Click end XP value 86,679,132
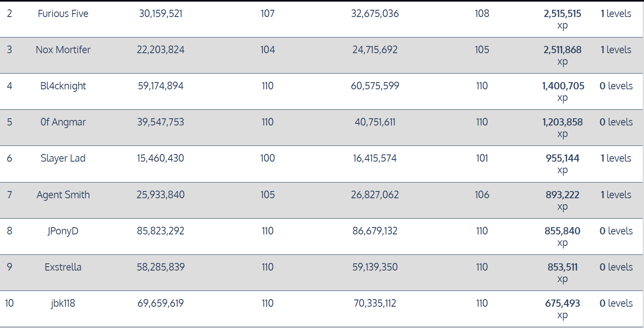Screen dimensions: 644x328 (375, 231)
